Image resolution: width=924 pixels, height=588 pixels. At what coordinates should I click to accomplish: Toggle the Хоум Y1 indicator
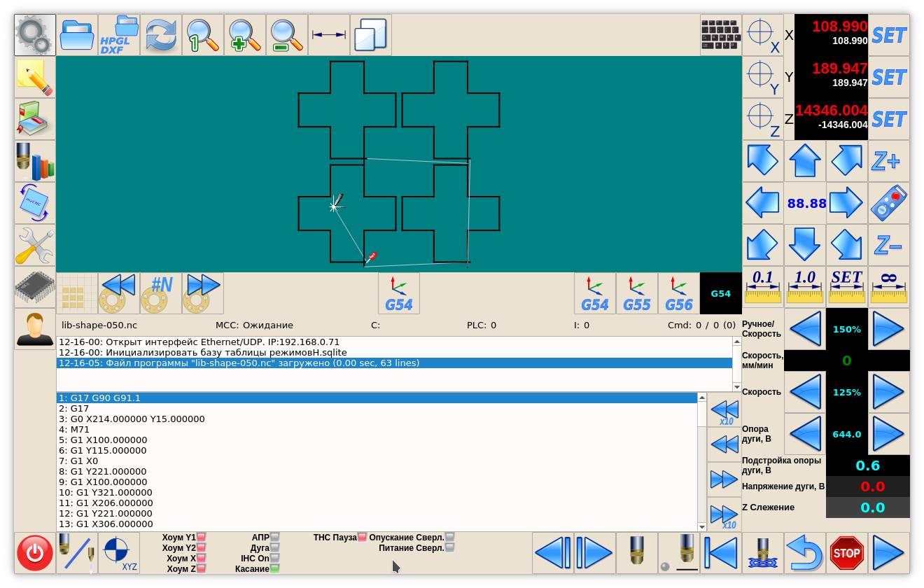coord(201,538)
